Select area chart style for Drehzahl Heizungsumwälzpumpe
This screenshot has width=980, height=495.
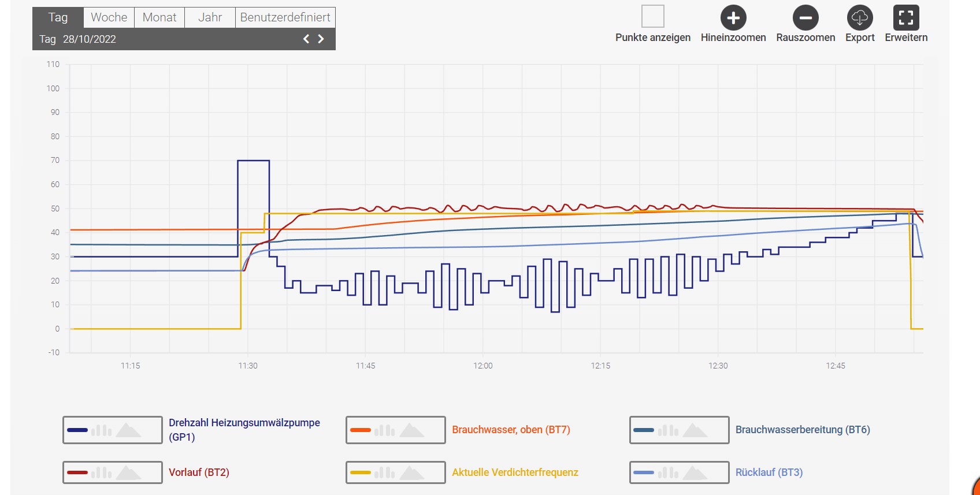(128, 430)
